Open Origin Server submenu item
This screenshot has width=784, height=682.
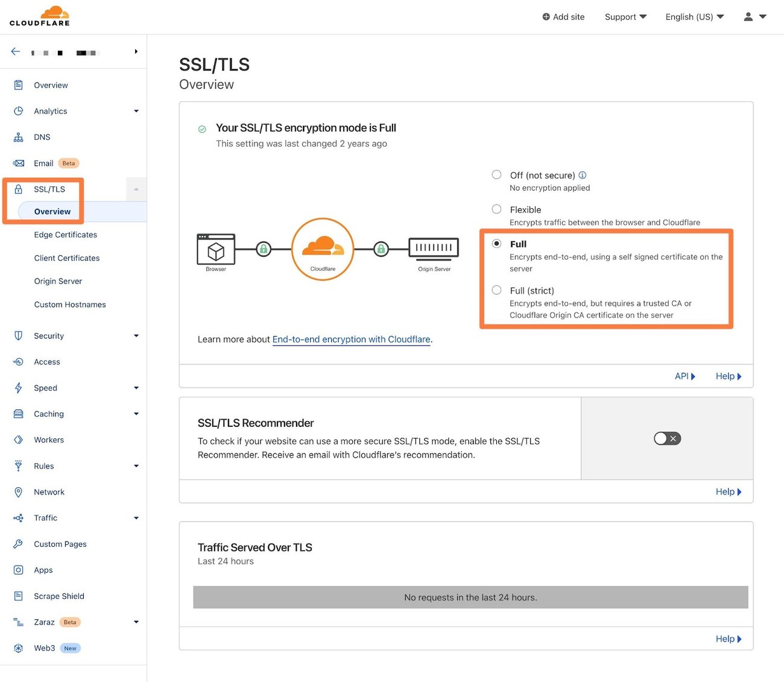[58, 281]
